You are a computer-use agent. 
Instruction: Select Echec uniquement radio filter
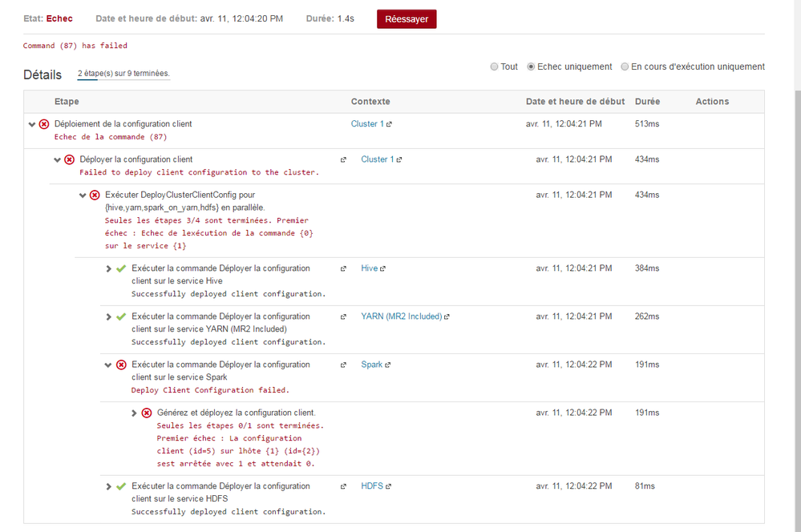[x=531, y=67]
